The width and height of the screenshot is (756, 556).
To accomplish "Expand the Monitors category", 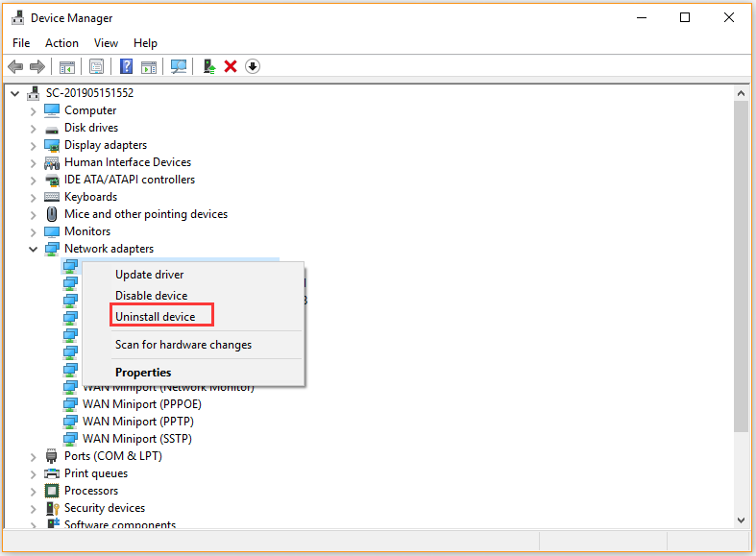I will [x=33, y=232].
